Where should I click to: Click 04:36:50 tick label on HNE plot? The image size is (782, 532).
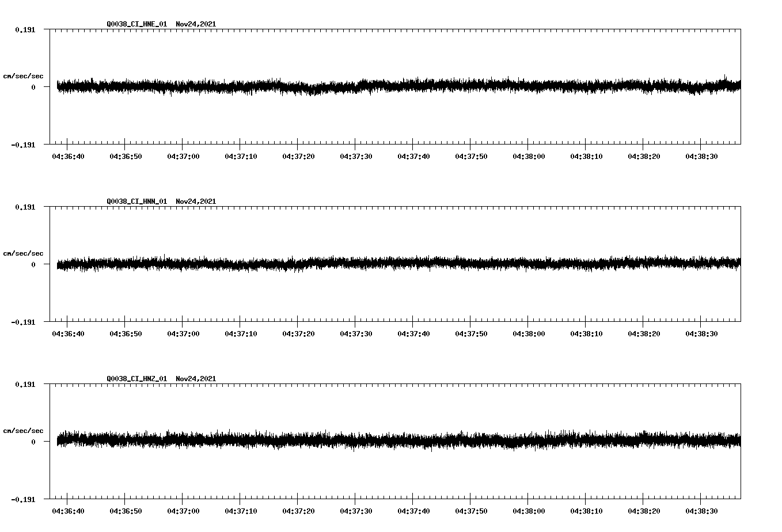coord(126,157)
